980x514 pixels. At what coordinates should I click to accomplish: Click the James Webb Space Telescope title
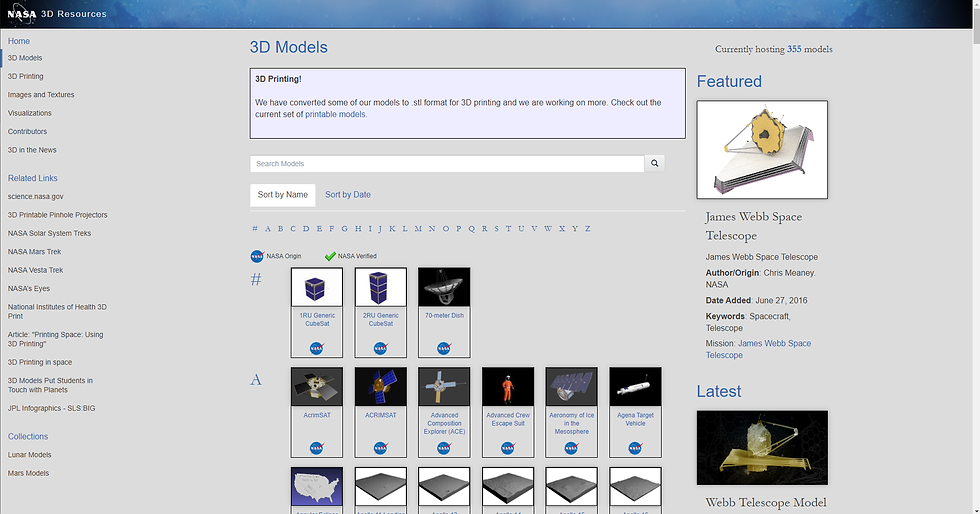(754, 226)
